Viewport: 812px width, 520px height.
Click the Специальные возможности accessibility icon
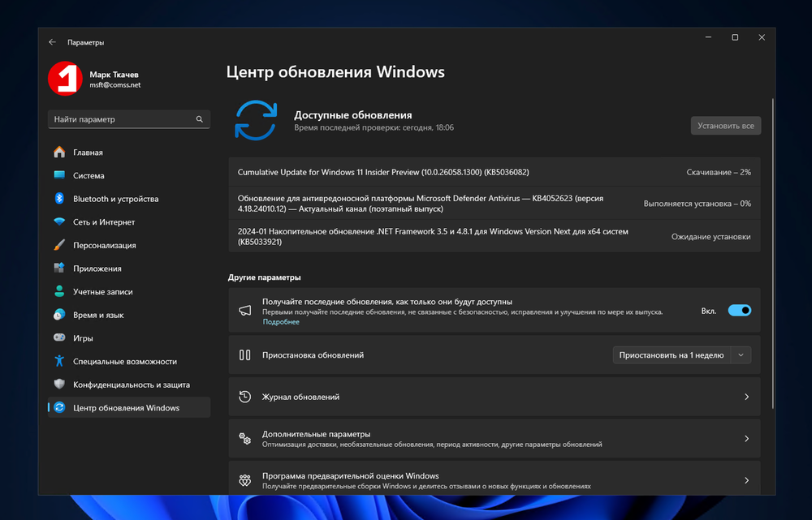[59, 361]
